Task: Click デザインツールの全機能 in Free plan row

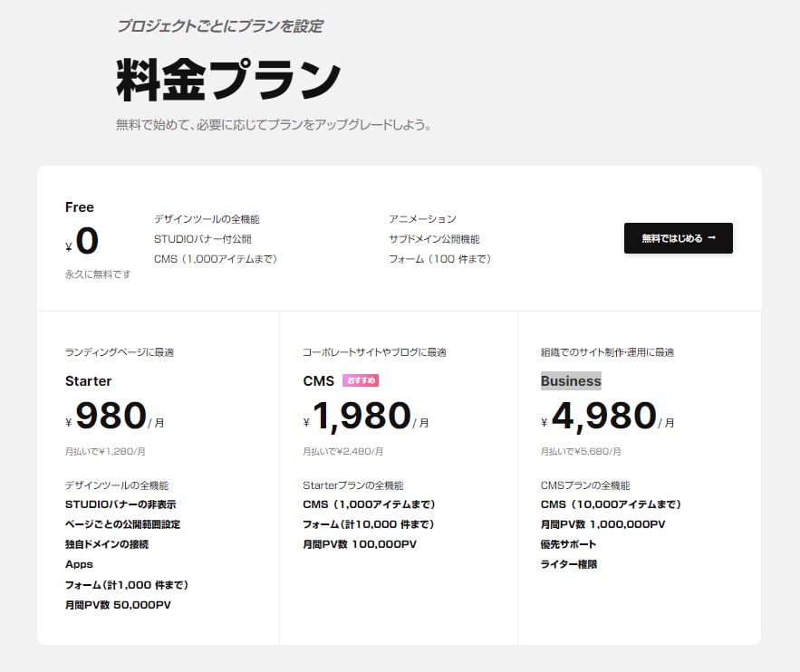Action: click(207, 219)
